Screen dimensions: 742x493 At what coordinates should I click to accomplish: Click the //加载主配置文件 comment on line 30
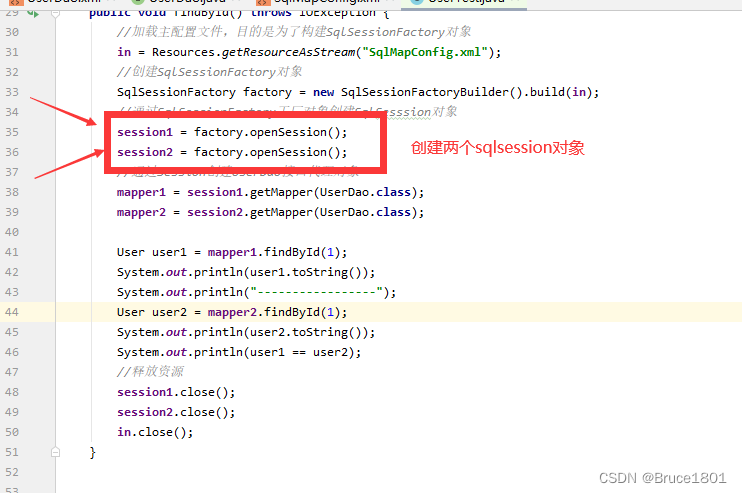(294, 32)
